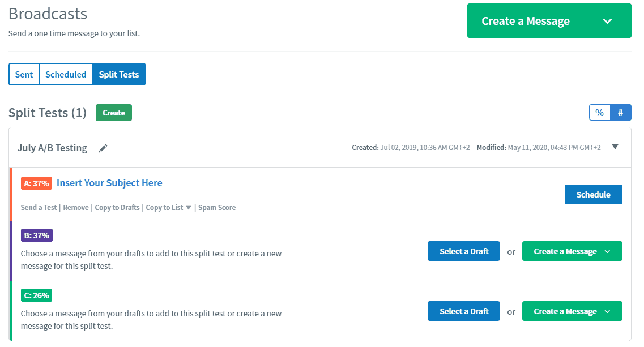
Task: Select a Draft for variant C
Action: [463, 311]
